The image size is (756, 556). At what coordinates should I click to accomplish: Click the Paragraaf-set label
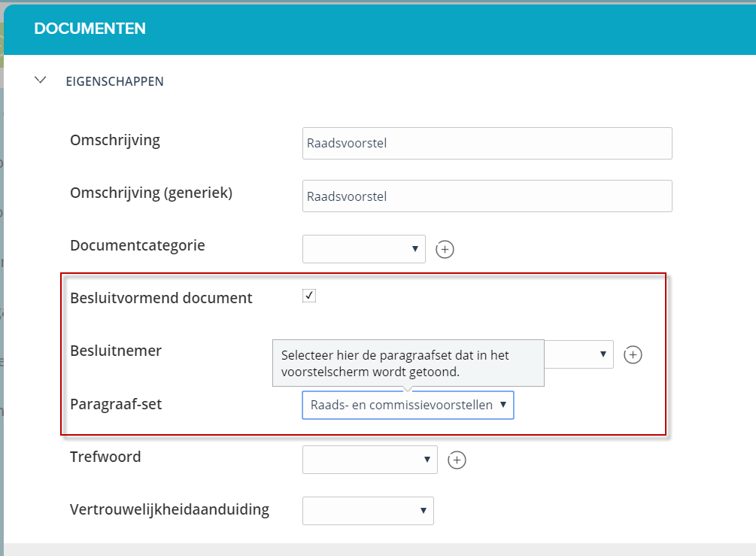(x=116, y=404)
